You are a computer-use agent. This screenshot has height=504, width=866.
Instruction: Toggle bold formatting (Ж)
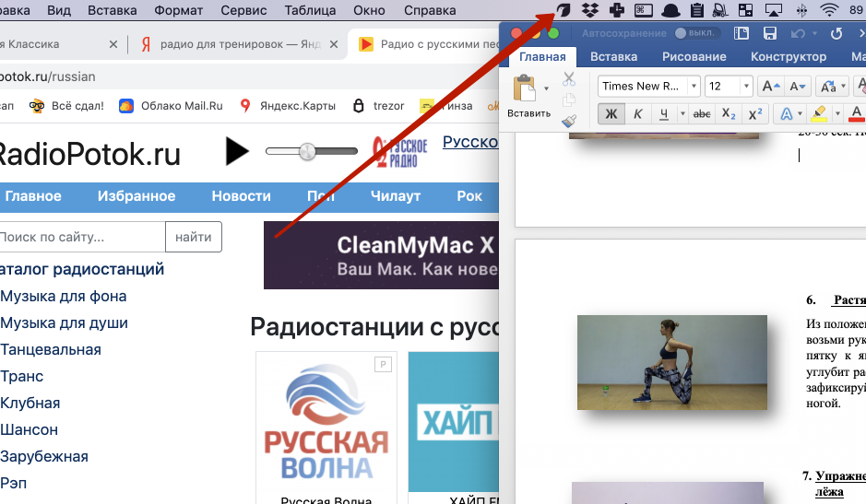pos(611,114)
